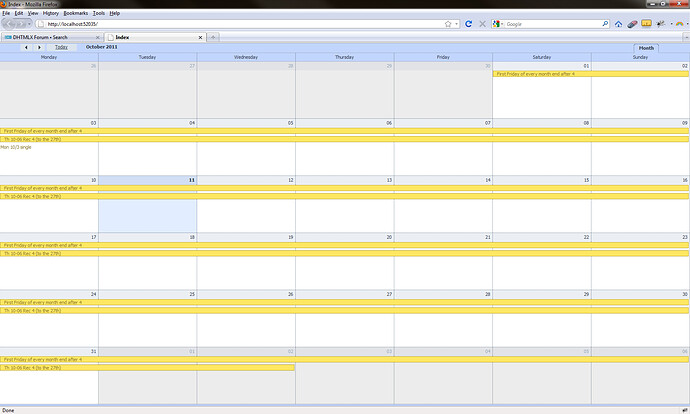Viewport: 690px width, 414px height.
Task: Open the Edit menu
Action: click(x=18, y=13)
